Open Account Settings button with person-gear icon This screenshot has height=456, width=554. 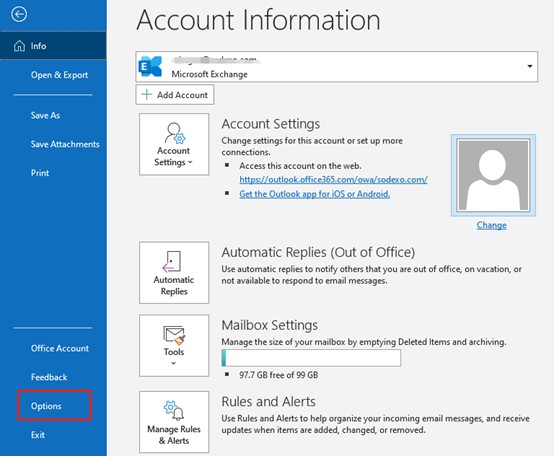[x=174, y=144]
